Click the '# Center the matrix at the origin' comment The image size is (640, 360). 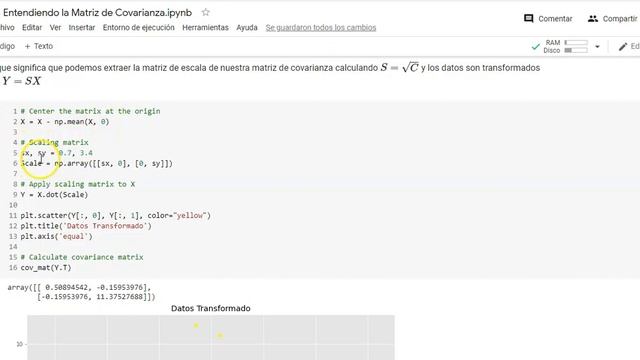90,111
